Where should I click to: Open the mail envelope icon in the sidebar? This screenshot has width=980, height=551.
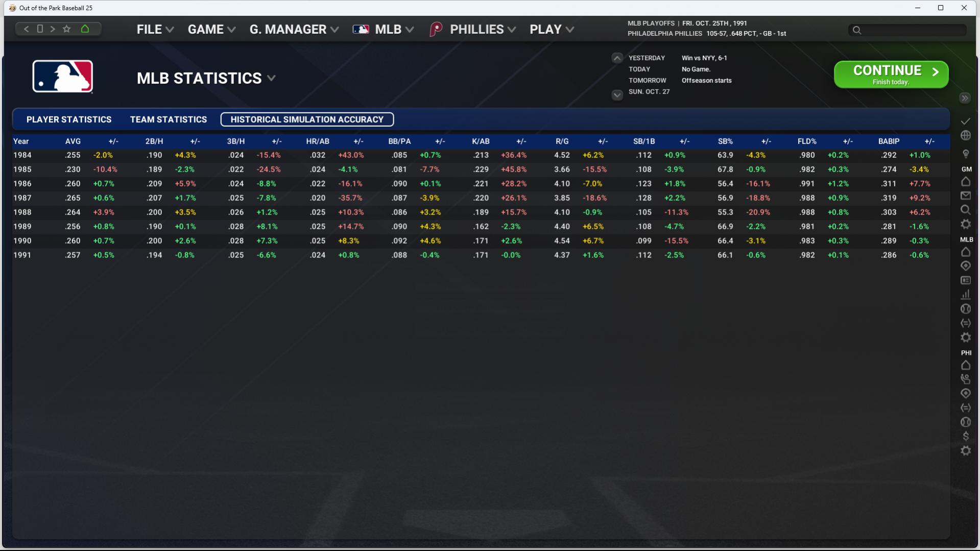click(x=966, y=196)
